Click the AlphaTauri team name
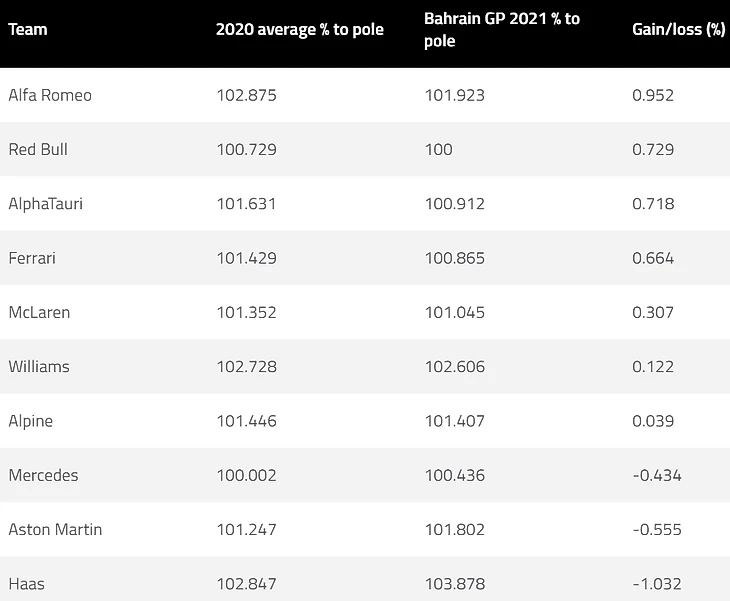 coord(46,204)
